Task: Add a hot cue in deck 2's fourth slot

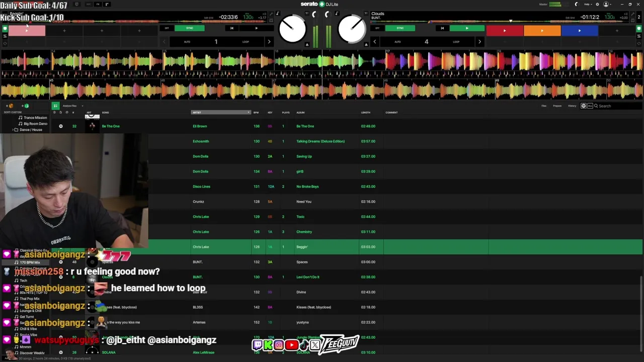Action: pos(617,31)
